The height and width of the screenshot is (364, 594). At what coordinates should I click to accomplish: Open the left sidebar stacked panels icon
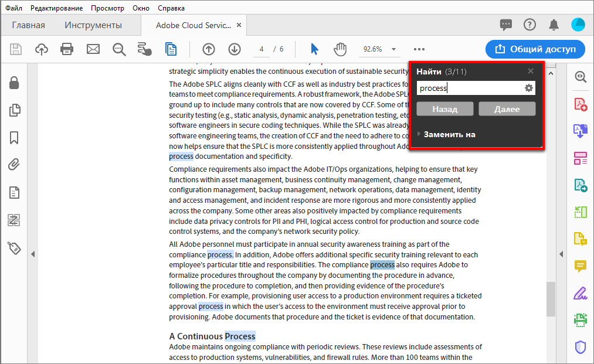14,220
